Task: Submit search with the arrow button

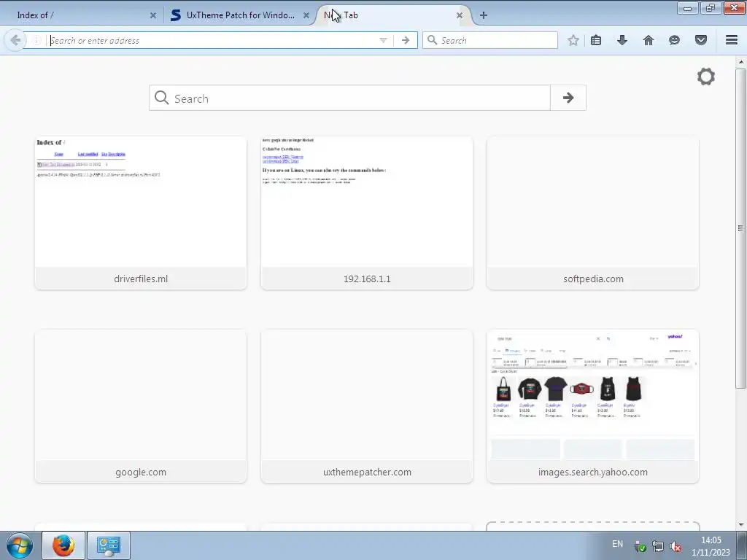Action: click(568, 98)
